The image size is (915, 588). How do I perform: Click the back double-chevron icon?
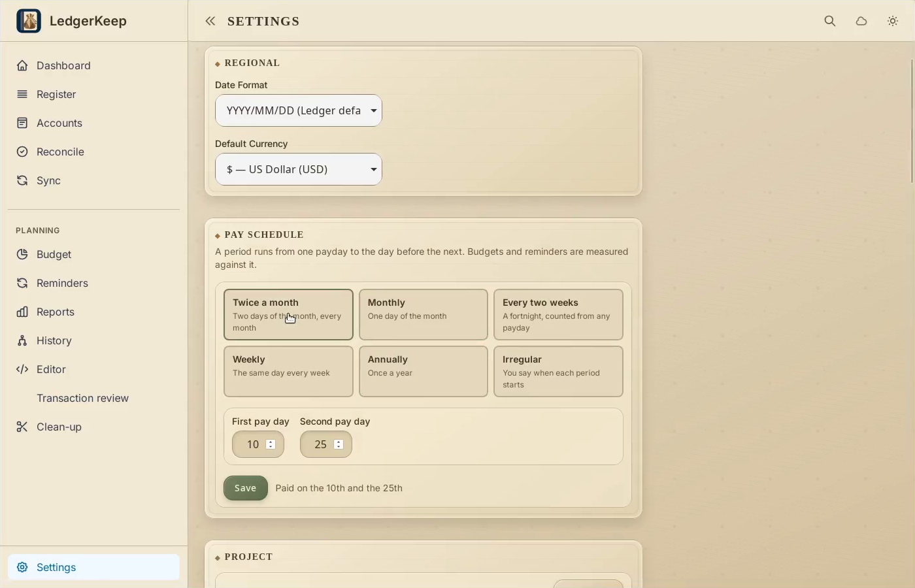pyautogui.click(x=210, y=22)
